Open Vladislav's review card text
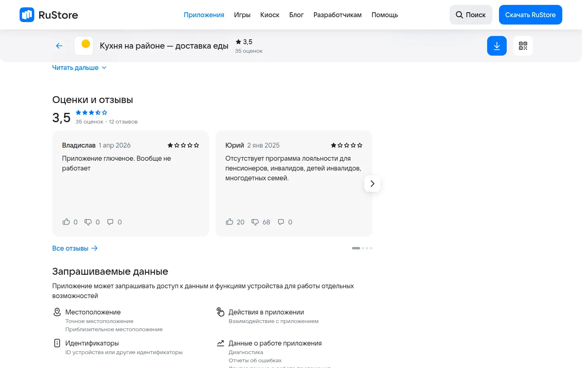The height and width of the screenshot is (368, 588). tap(116, 163)
